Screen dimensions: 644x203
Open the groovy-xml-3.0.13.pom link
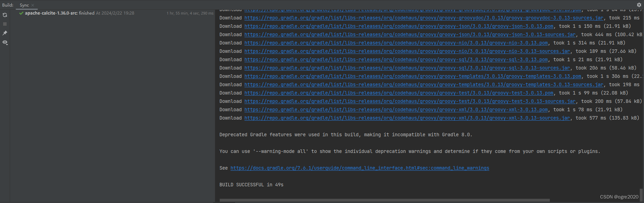(x=396, y=109)
